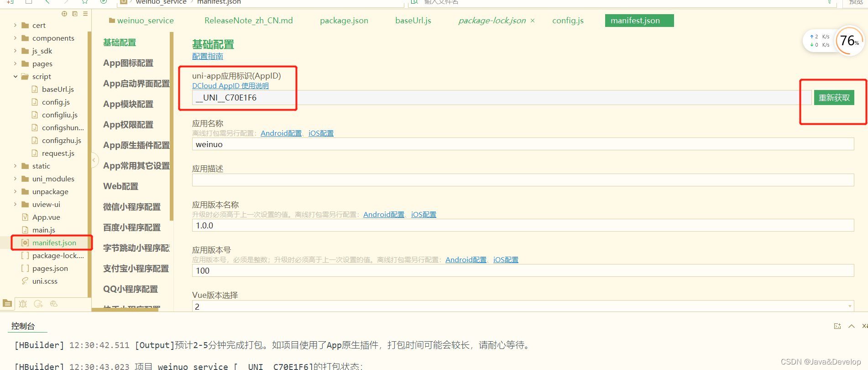Open the Vue version dropdown
868x370 pixels.
click(523, 306)
